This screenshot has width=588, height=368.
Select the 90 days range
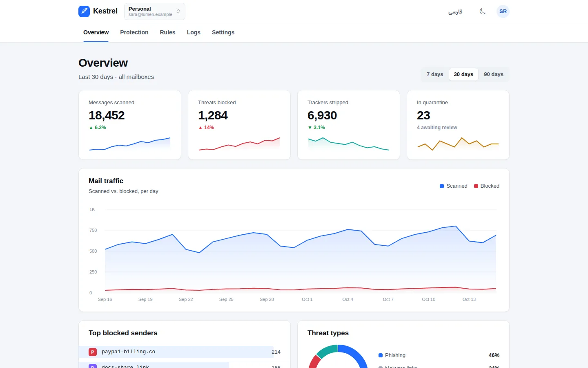[494, 74]
